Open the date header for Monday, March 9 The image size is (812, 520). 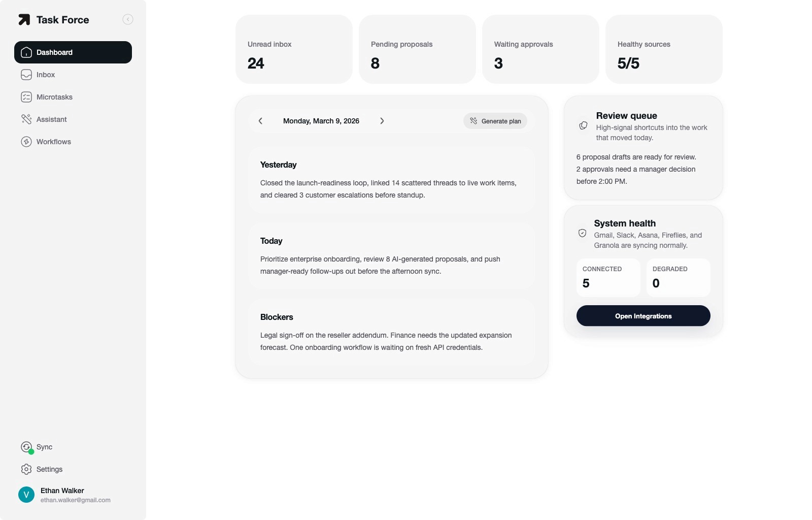coord(321,121)
